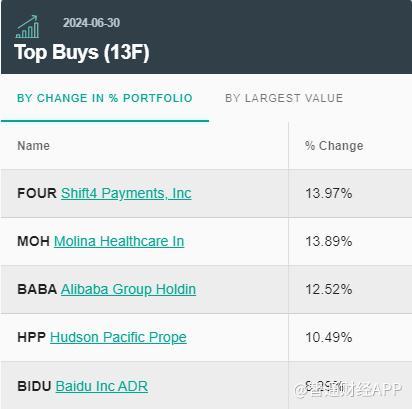Click the 2024-06-30 date label
The height and width of the screenshot is (409, 412).
click(91, 23)
